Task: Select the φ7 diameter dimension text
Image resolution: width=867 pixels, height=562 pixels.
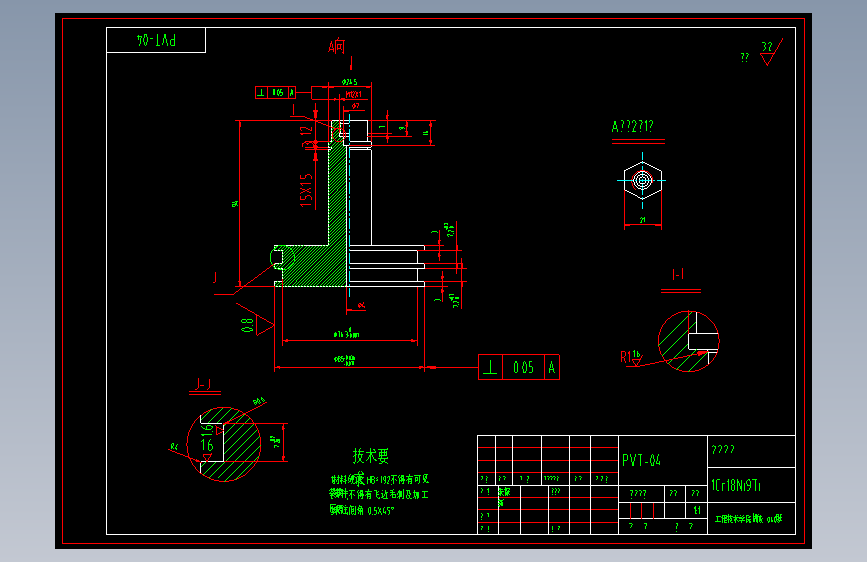Action: [x=355, y=106]
